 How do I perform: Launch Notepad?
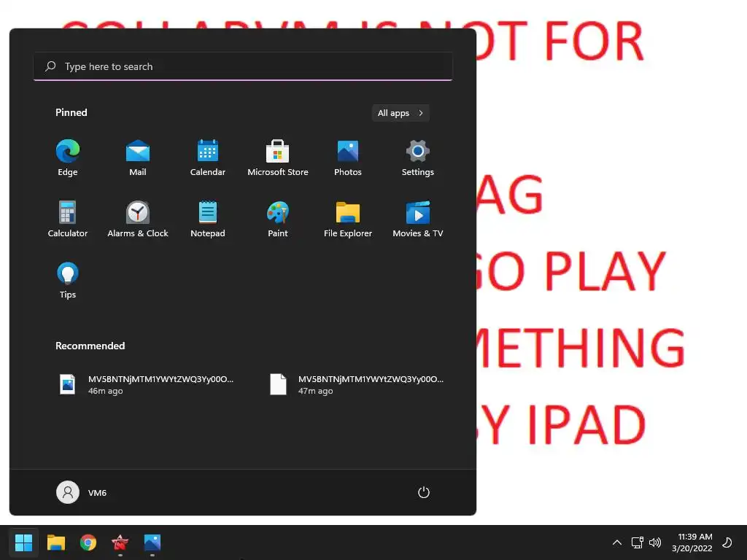(x=208, y=219)
